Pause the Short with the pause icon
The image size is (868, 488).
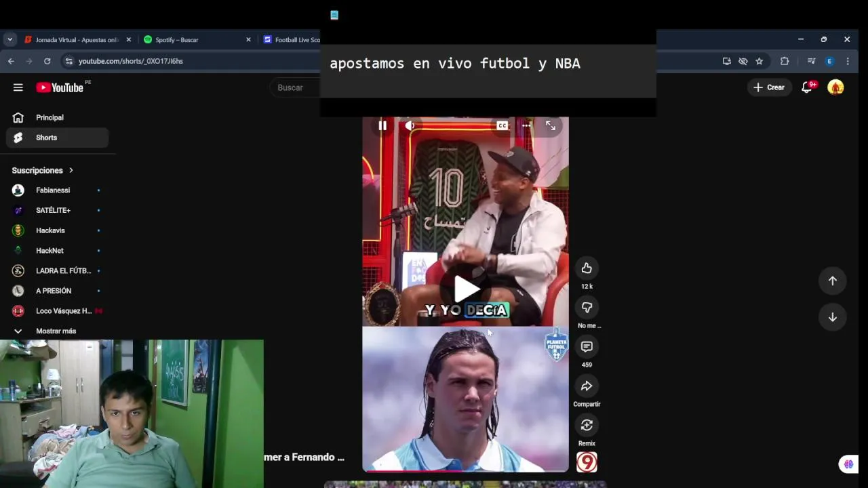(x=382, y=125)
